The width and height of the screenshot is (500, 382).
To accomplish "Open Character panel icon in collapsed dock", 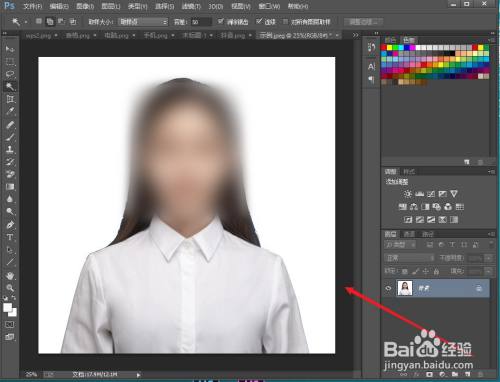I will click(371, 66).
